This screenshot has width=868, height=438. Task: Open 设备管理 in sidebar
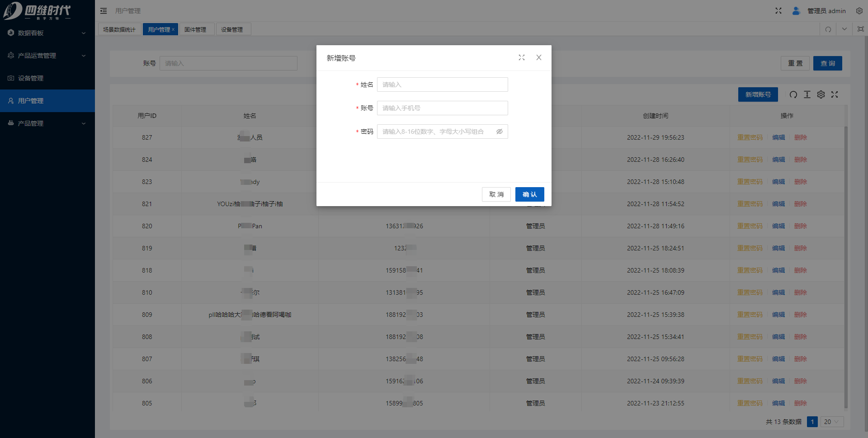(x=31, y=78)
